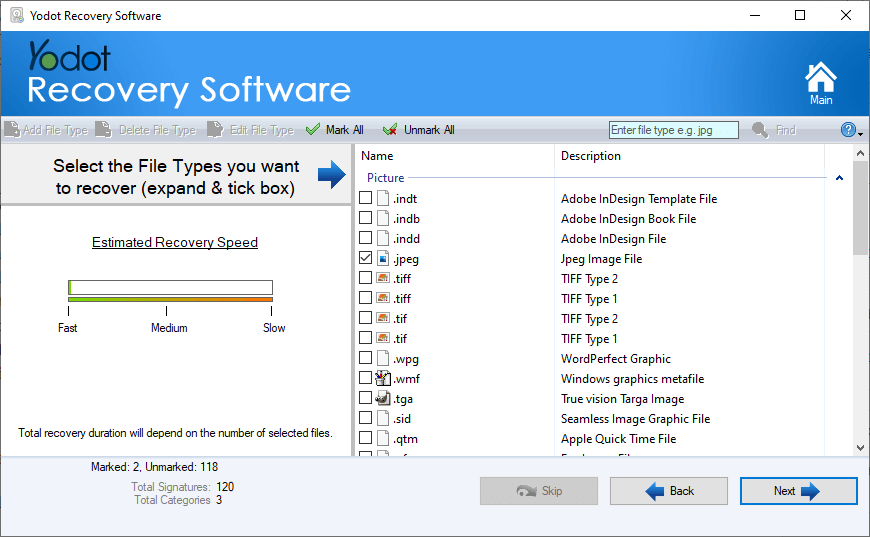Select the Picture group header label
Screen dimensions: 870x537
(x=386, y=178)
